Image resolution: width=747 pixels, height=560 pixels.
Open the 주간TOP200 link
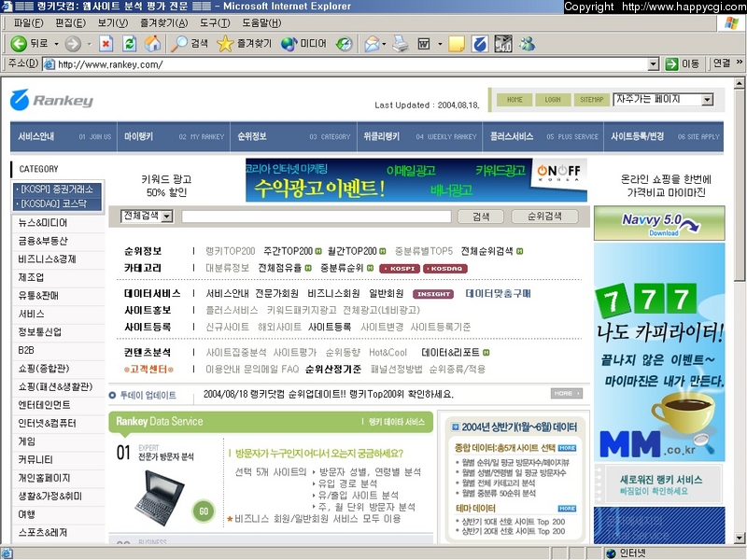pos(289,251)
